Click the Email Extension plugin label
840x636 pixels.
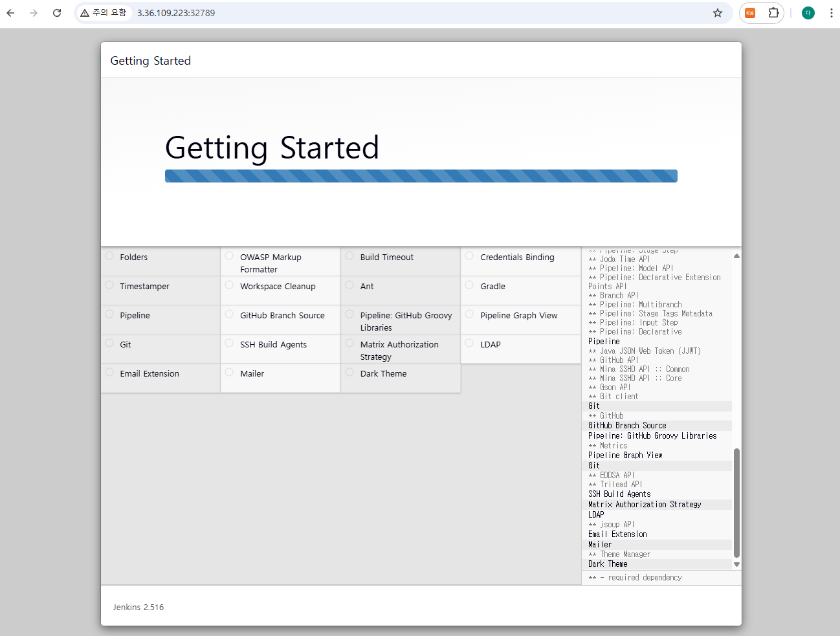coord(149,373)
